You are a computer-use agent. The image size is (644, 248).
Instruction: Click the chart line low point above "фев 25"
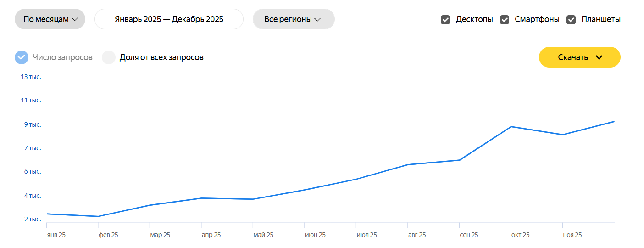point(98,216)
